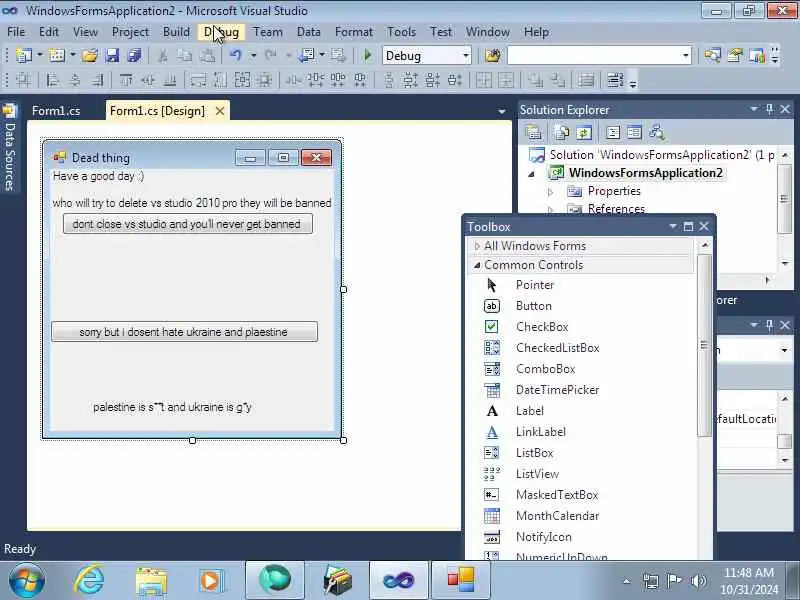800x600 pixels.
Task: Expand the All Windows Forms toolbox group
Action: [477, 246]
